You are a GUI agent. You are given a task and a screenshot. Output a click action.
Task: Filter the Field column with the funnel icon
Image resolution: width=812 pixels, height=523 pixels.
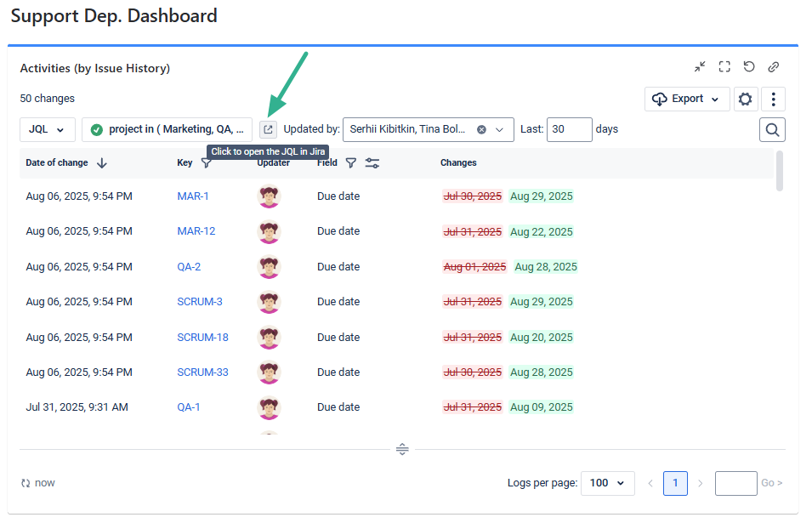350,163
